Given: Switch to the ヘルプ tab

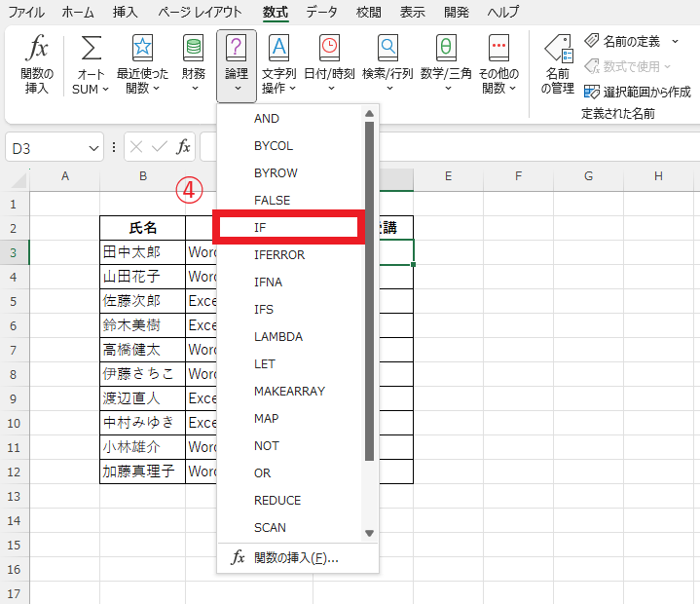Looking at the screenshot, I should coord(503,12).
